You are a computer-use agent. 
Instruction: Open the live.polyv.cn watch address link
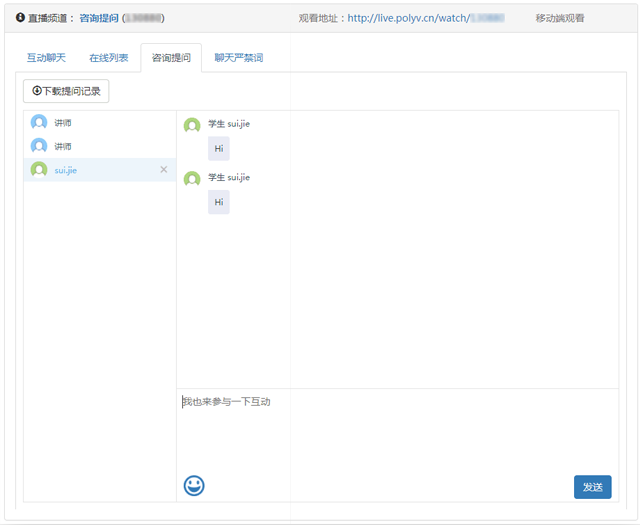(426, 18)
